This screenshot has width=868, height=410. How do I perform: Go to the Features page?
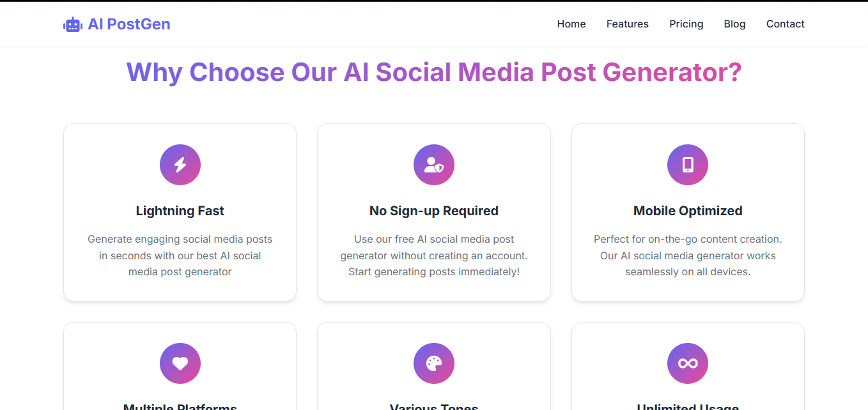(x=628, y=24)
